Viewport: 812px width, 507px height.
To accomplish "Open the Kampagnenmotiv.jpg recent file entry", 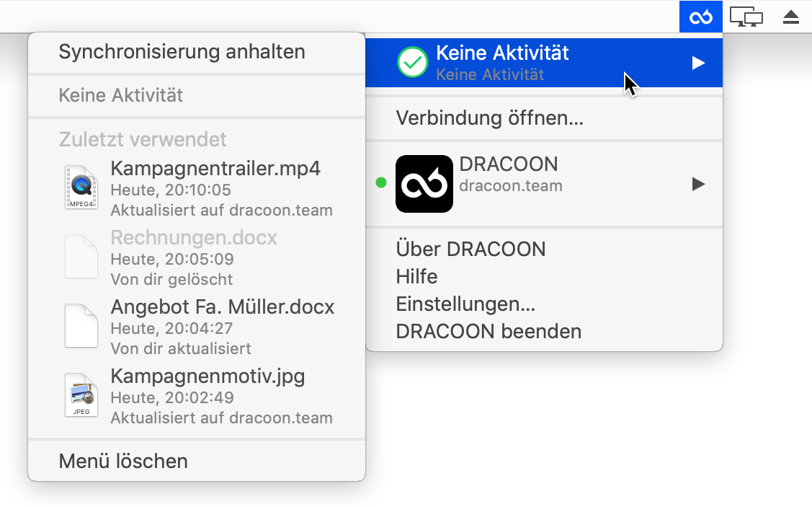I will tap(197, 396).
